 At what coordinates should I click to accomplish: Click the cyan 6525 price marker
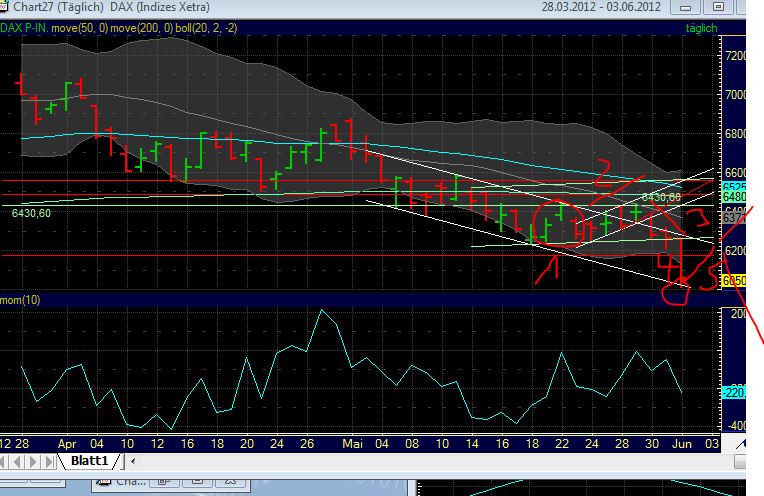click(x=734, y=188)
